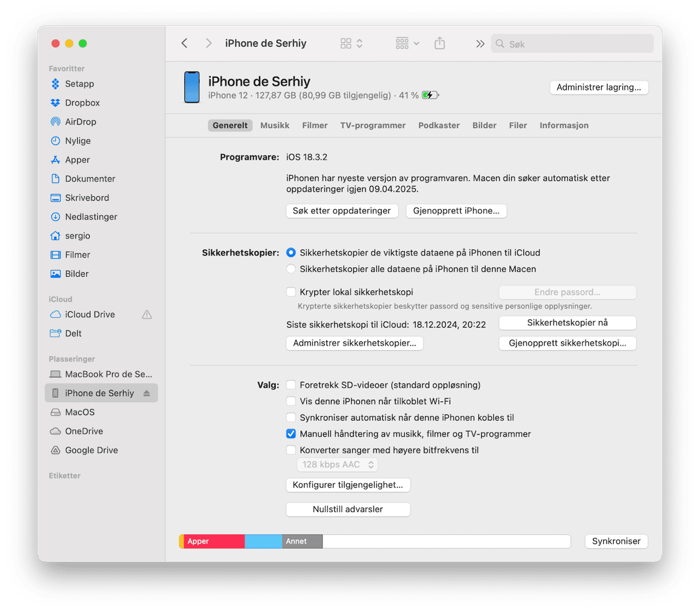The width and height of the screenshot is (700, 612).
Task: Expand the hidden toolbar items chevron
Action: (x=480, y=44)
